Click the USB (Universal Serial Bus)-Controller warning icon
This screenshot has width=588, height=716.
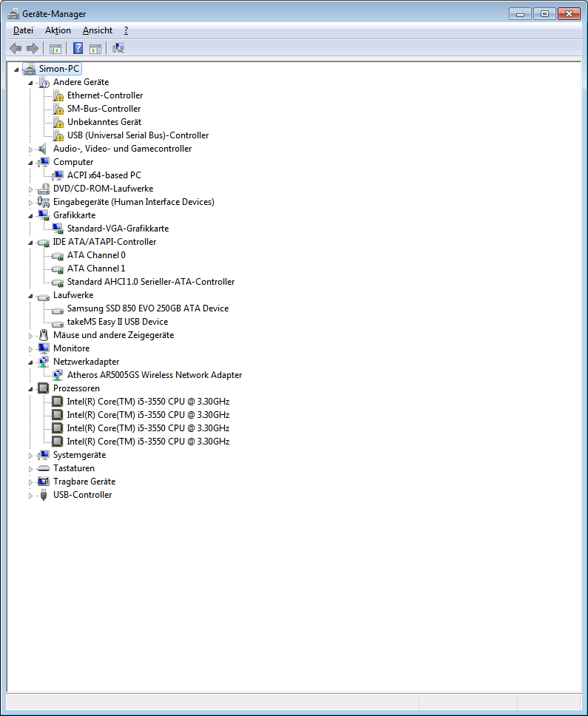pos(58,135)
